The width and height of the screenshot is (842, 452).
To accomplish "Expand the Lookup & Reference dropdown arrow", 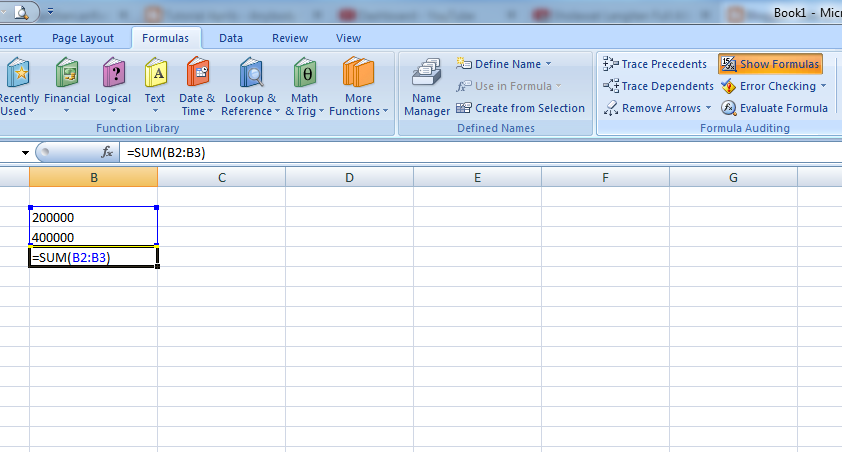I will click(x=277, y=112).
